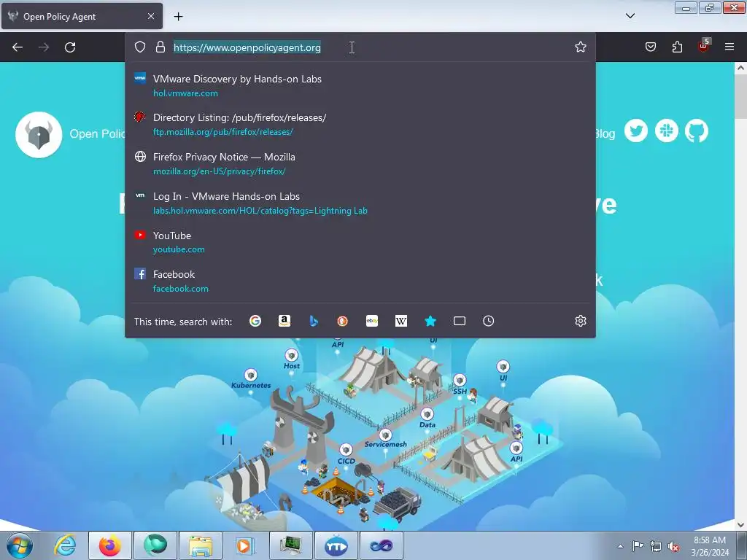This screenshot has width=747, height=560.
Task: Open search settings gear
Action: click(x=580, y=321)
